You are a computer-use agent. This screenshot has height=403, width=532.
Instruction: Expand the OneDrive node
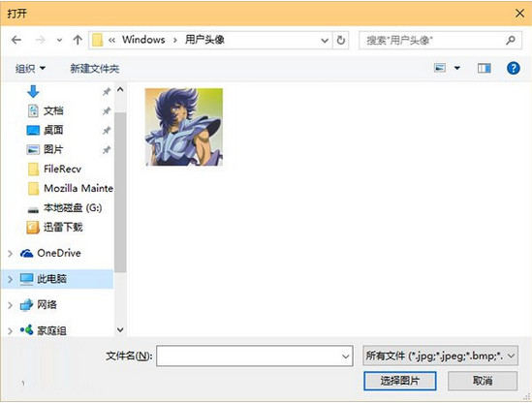(10, 254)
